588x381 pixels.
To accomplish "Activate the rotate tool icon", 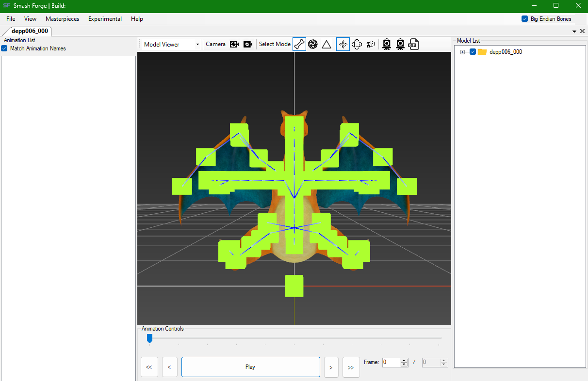I will click(357, 44).
